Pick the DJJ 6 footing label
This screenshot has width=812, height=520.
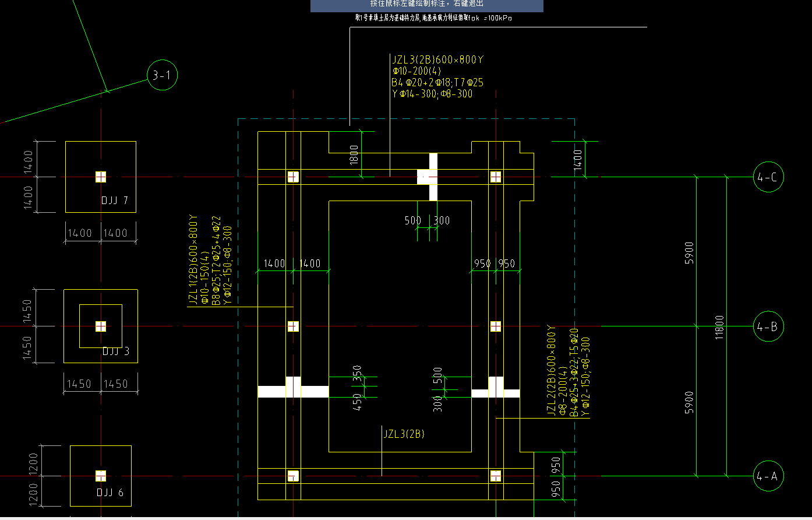(x=110, y=493)
